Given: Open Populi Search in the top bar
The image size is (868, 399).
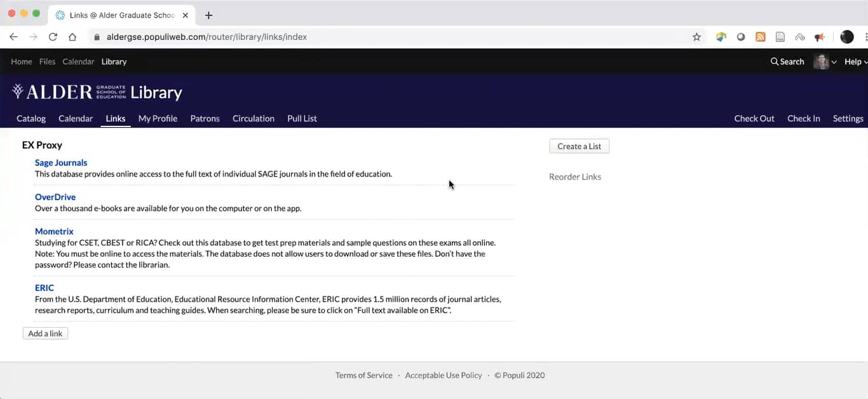Looking at the screenshot, I should 787,62.
